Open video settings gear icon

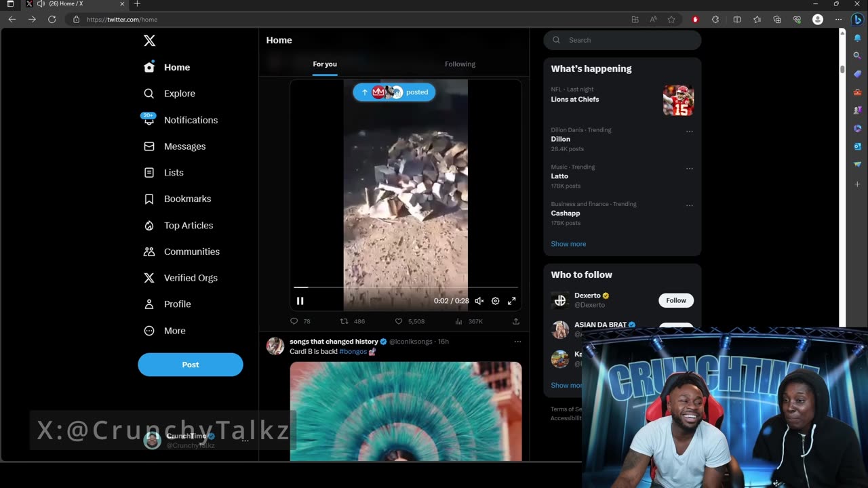(x=496, y=301)
